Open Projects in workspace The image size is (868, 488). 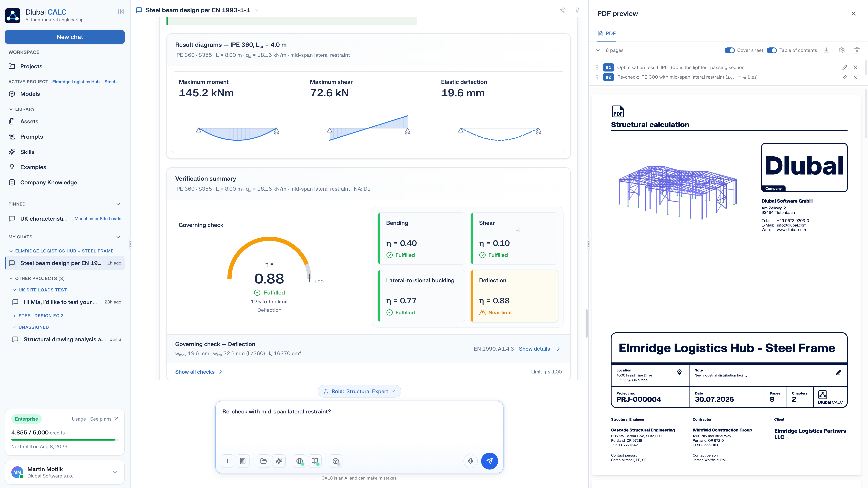coord(65,66)
